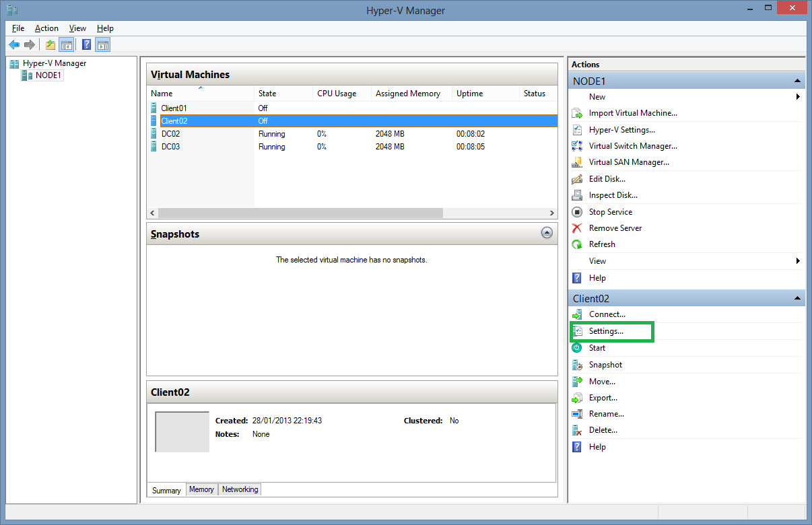
Task: Switch to the Networking tab
Action: [239, 489]
